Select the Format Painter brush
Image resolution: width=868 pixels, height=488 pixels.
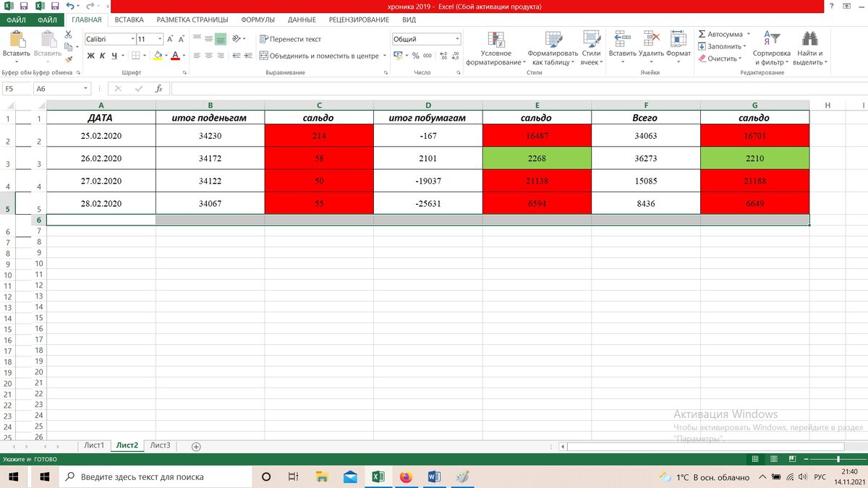tap(68, 60)
